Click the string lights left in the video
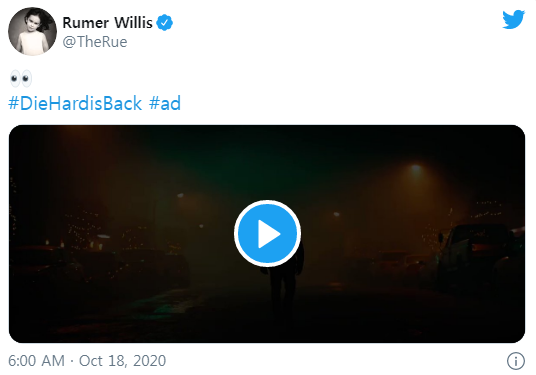Screen dimensions: 536x375 click(82, 229)
